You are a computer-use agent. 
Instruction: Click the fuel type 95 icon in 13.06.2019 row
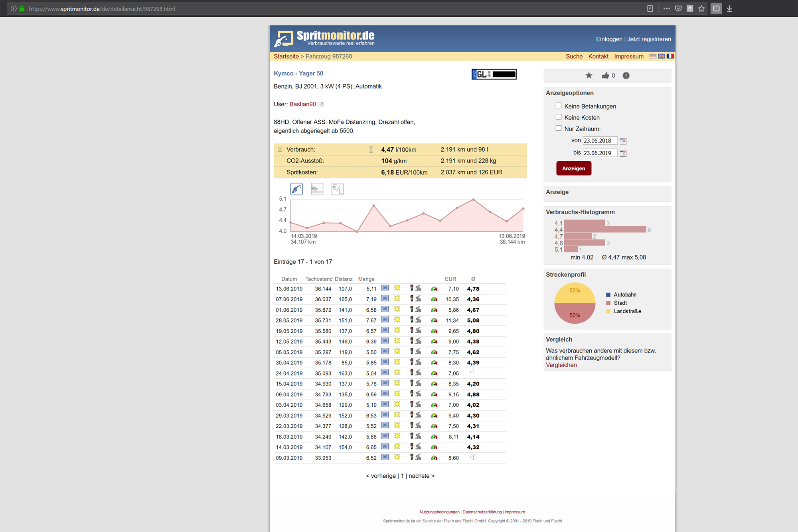(385, 288)
